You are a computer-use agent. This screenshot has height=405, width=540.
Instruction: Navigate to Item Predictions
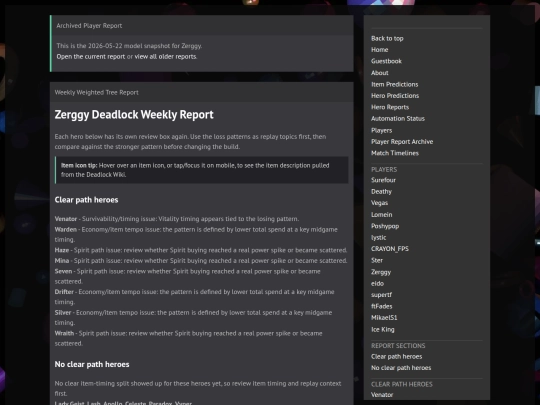pyautogui.click(x=395, y=84)
